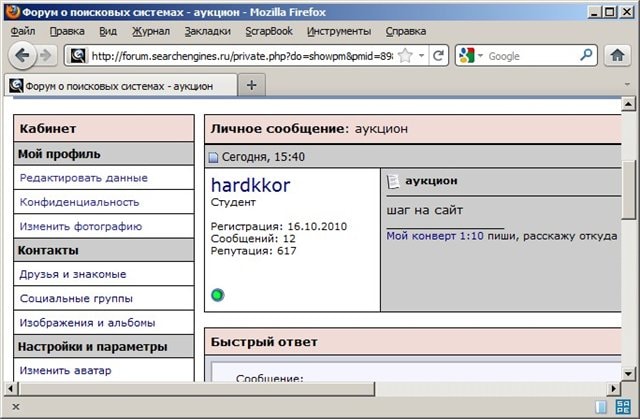Image resolution: width=640 pixels, height=419 pixels.
Task: Click the Мой профиль section header
Action: [104, 154]
